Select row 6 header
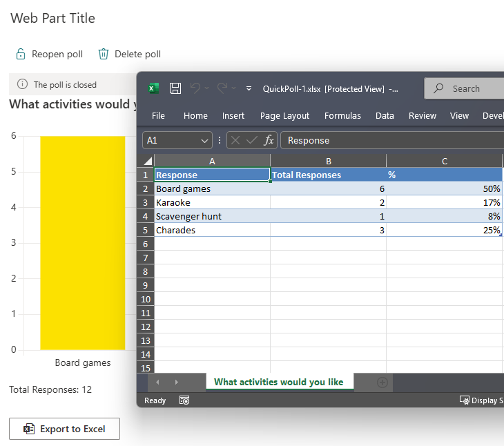The width and height of the screenshot is (504, 446). click(145, 244)
